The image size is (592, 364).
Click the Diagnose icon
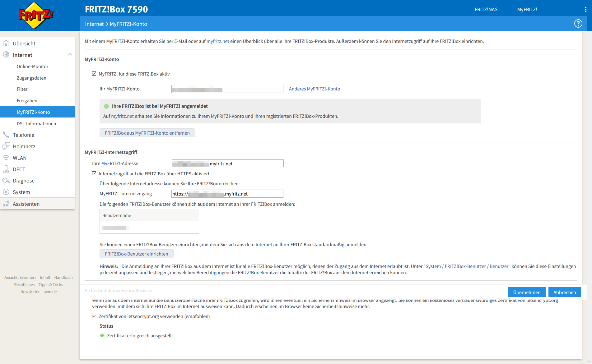tap(6, 181)
